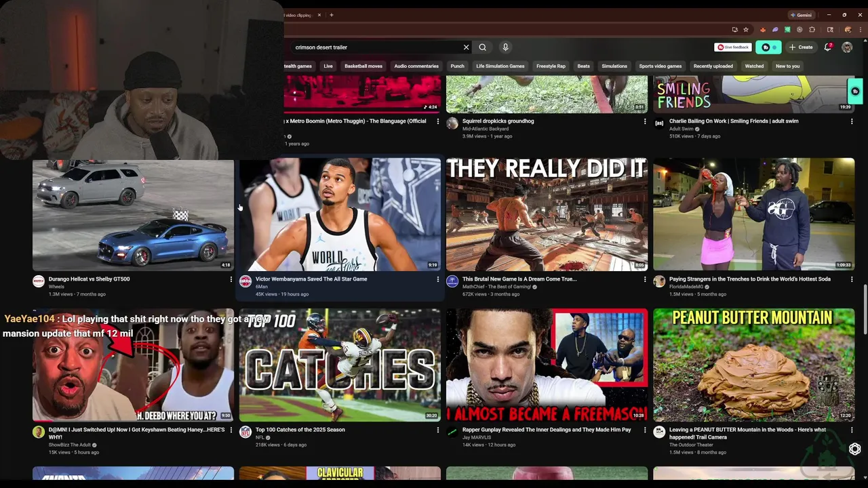
Task: Open Gemini in the browser title bar
Action: (801, 15)
